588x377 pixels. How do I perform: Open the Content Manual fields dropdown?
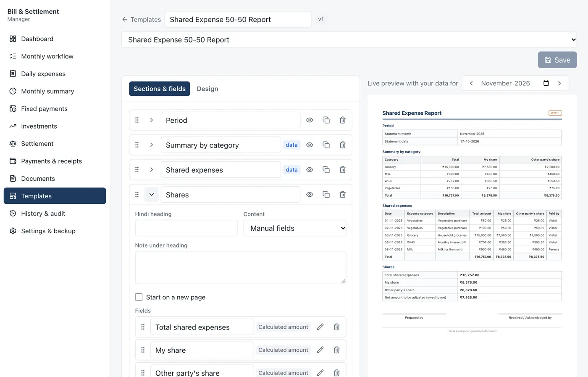pyautogui.click(x=295, y=228)
